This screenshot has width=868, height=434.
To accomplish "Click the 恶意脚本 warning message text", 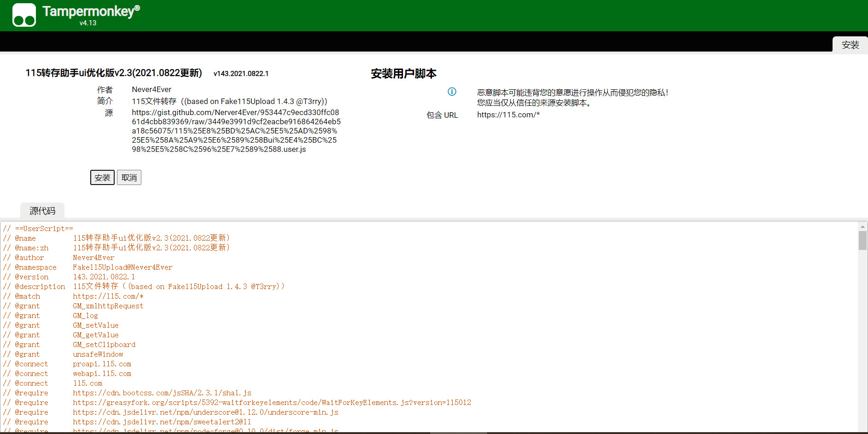I will (572, 98).
